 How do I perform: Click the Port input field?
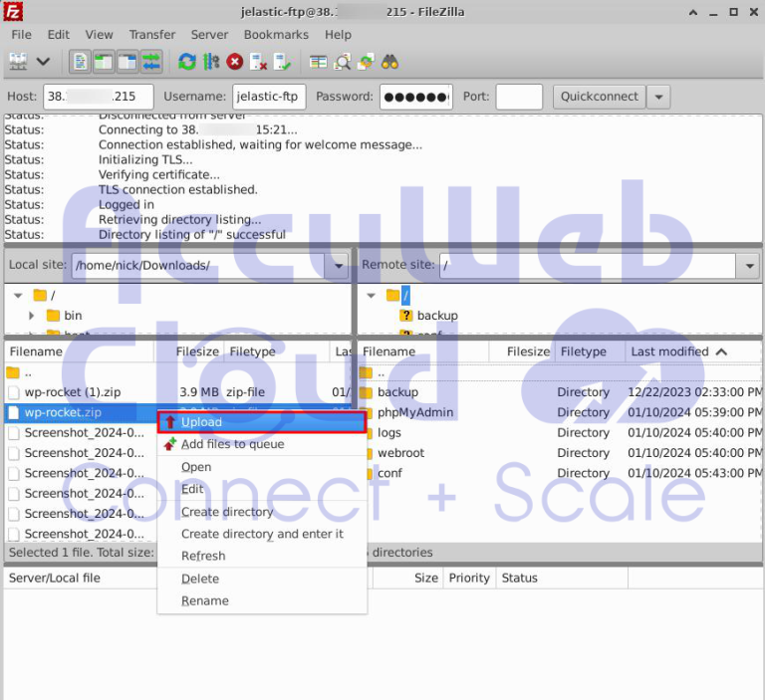click(518, 97)
